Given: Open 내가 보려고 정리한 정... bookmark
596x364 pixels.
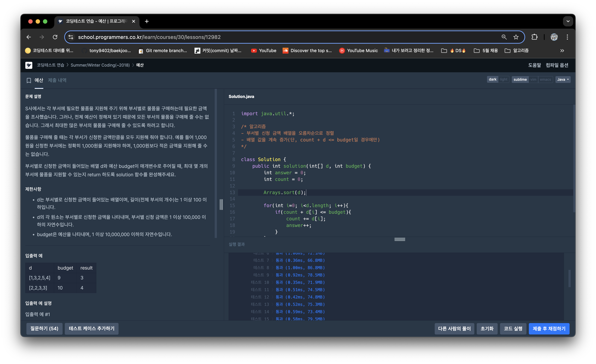Looking at the screenshot, I should pos(409,51).
